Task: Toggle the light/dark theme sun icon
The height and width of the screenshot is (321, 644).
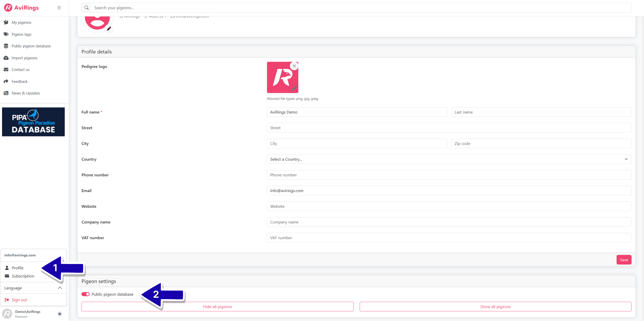Action: [x=60, y=314]
